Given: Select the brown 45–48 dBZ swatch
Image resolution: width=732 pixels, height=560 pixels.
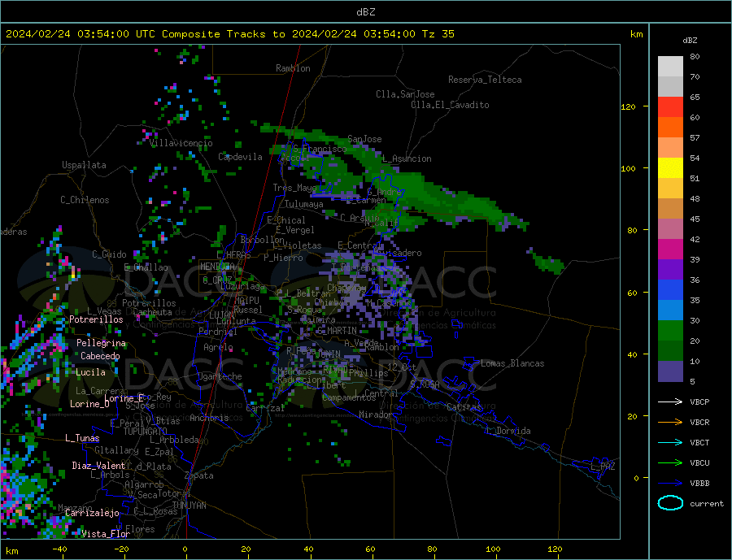Looking at the screenshot, I should coord(670,209).
